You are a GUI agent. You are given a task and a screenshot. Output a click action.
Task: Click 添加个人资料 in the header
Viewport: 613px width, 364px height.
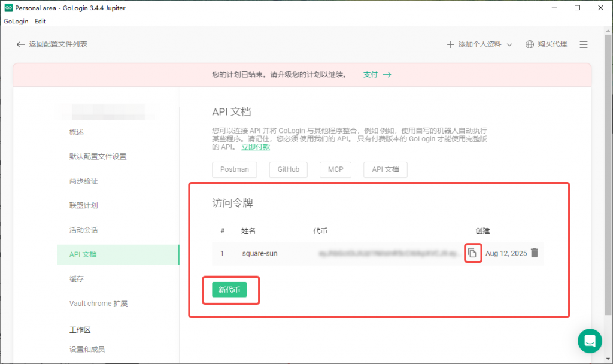[x=480, y=44]
